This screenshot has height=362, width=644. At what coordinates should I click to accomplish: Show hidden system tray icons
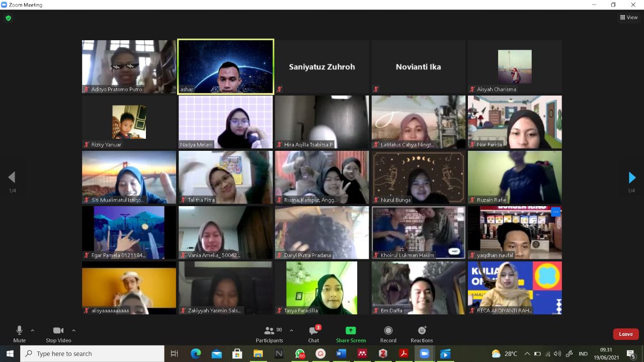(527, 353)
